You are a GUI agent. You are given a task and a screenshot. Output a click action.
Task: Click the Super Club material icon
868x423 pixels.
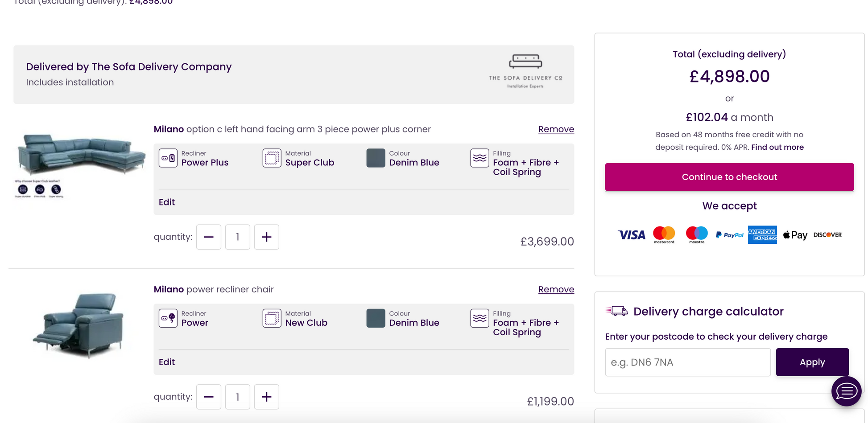[x=272, y=158]
